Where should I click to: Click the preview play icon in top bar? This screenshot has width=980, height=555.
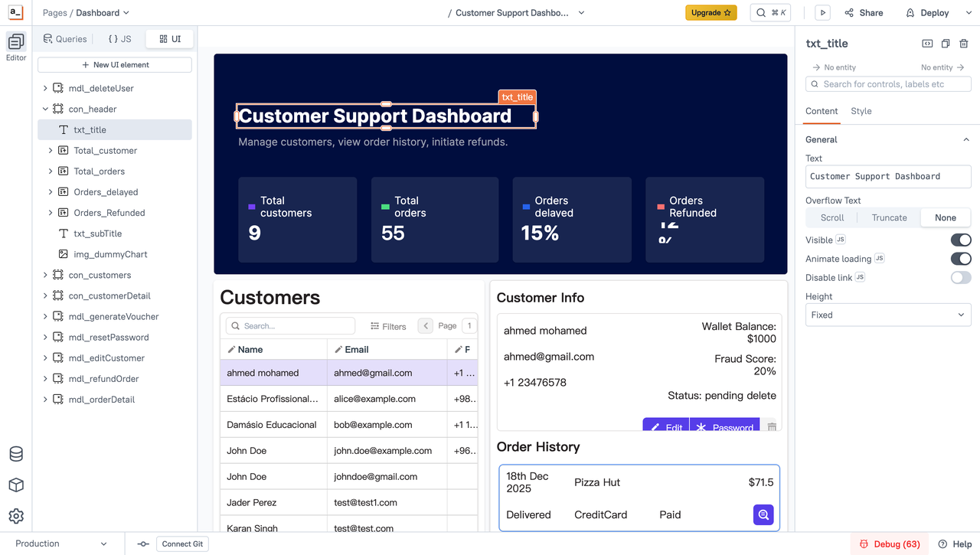pyautogui.click(x=822, y=13)
